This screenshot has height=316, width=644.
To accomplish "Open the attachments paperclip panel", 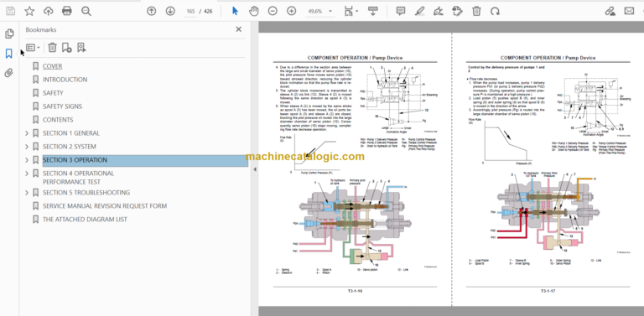I will [x=8, y=73].
